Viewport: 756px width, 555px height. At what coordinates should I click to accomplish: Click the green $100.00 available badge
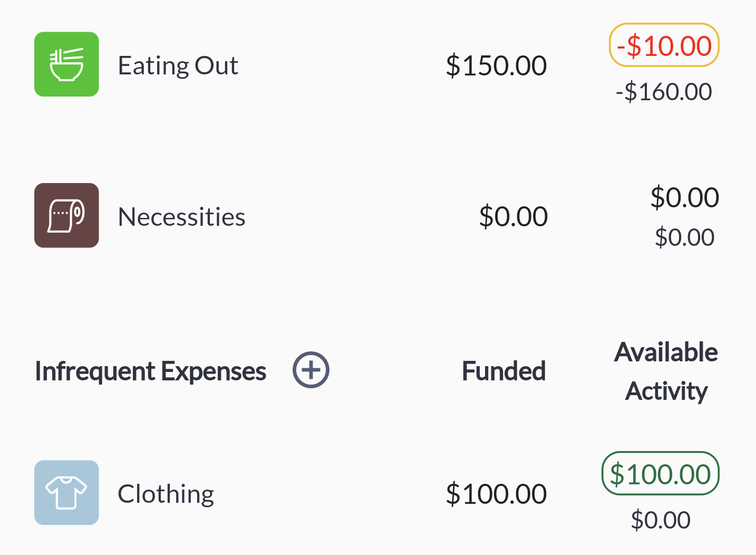[x=661, y=474]
